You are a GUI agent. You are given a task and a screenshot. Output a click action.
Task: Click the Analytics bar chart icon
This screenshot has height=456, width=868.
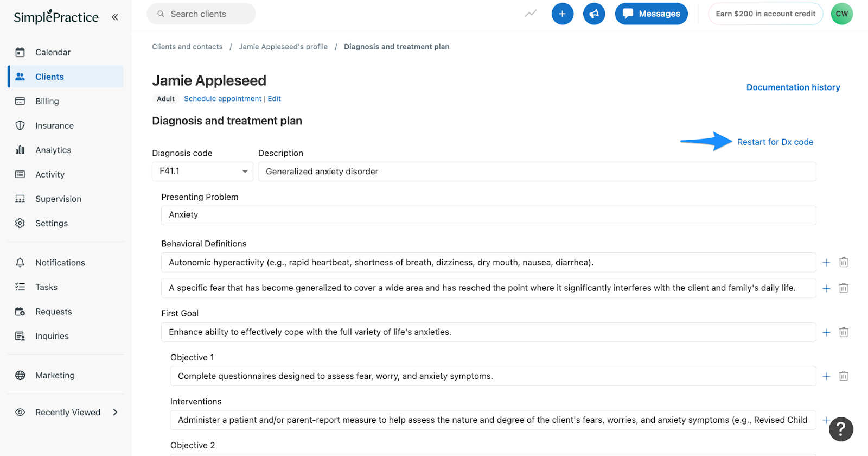[x=20, y=150]
